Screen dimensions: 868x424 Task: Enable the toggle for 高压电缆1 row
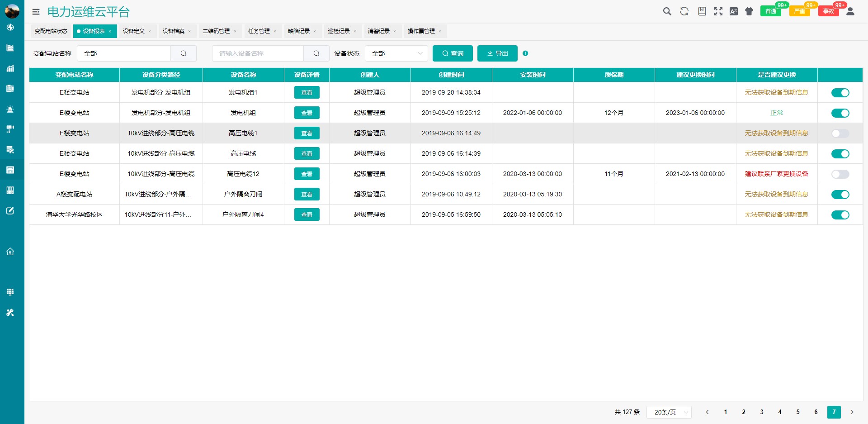click(x=840, y=133)
